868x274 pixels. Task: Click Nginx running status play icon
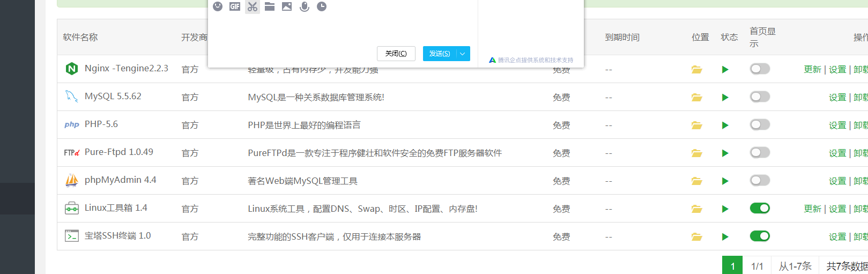tap(725, 69)
